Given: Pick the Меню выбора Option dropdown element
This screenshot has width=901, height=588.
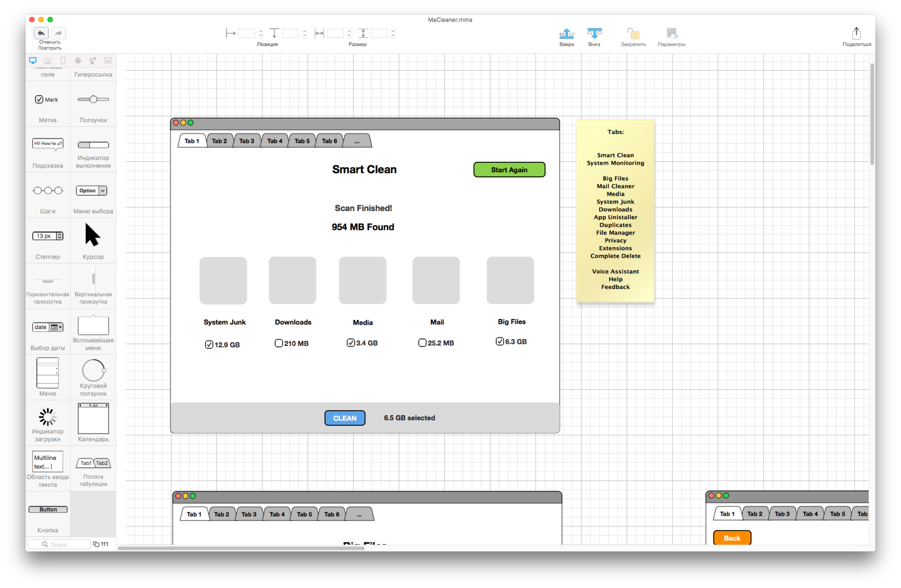Looking at the screenshot, I should (x=93, y=196).
